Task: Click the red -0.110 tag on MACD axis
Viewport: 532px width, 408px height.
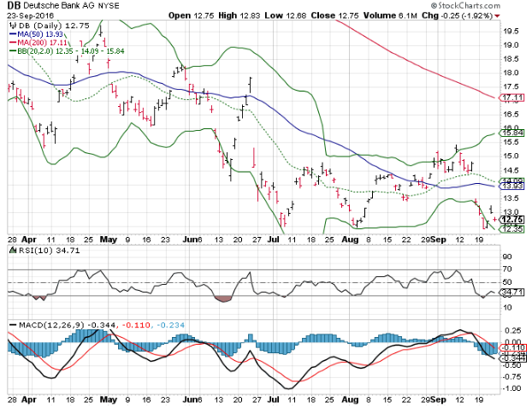Action: click(512, 347)
